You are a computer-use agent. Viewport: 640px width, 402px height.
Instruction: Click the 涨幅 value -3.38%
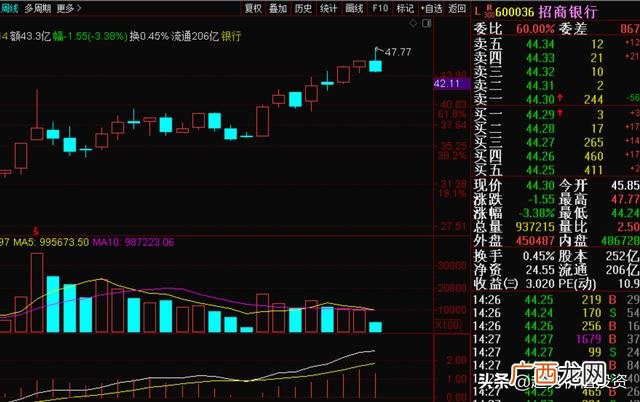coord(536,213)
